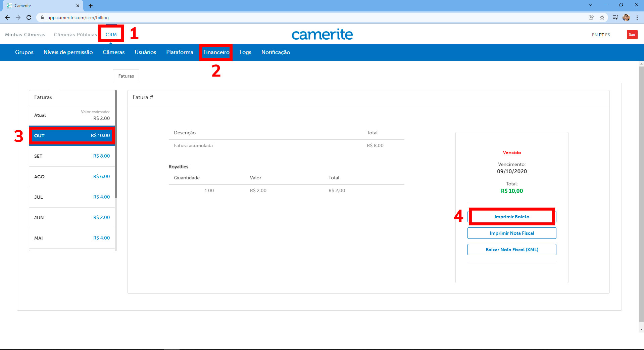Select the SET invoice of R$ 8,00
This screenshot has width=644, height=350.
pos(72,156)
